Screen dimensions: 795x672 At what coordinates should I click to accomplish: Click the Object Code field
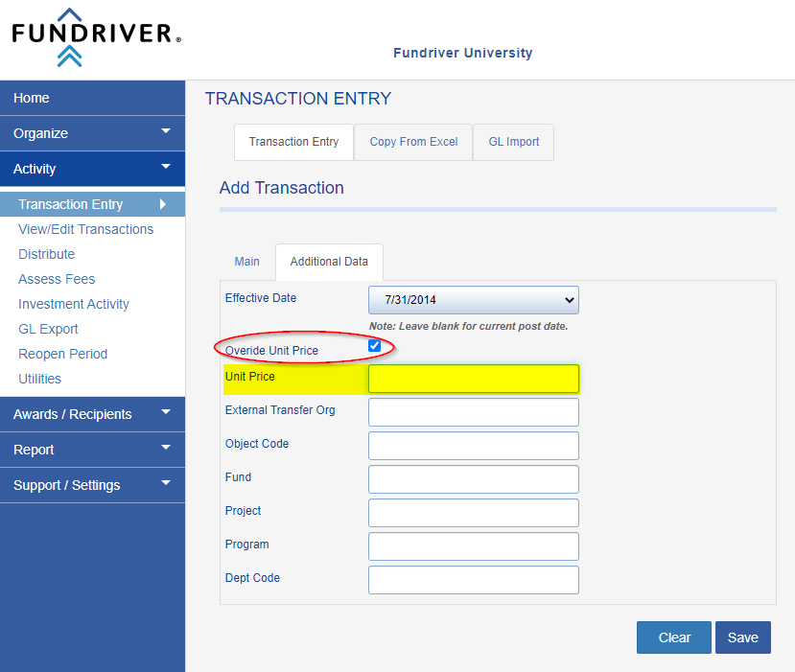click(x=474, y=446)
